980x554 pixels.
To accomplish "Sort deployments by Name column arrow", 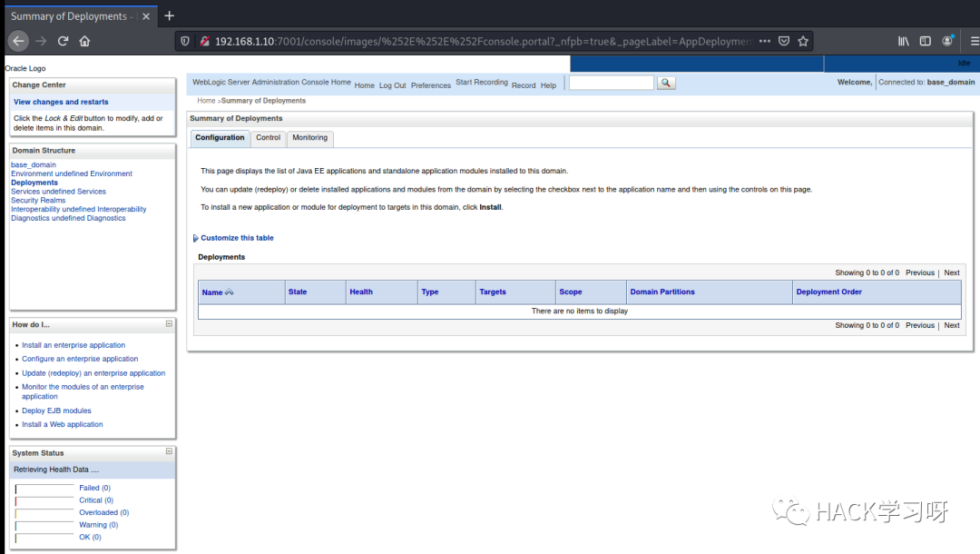I will pos(229,292).
